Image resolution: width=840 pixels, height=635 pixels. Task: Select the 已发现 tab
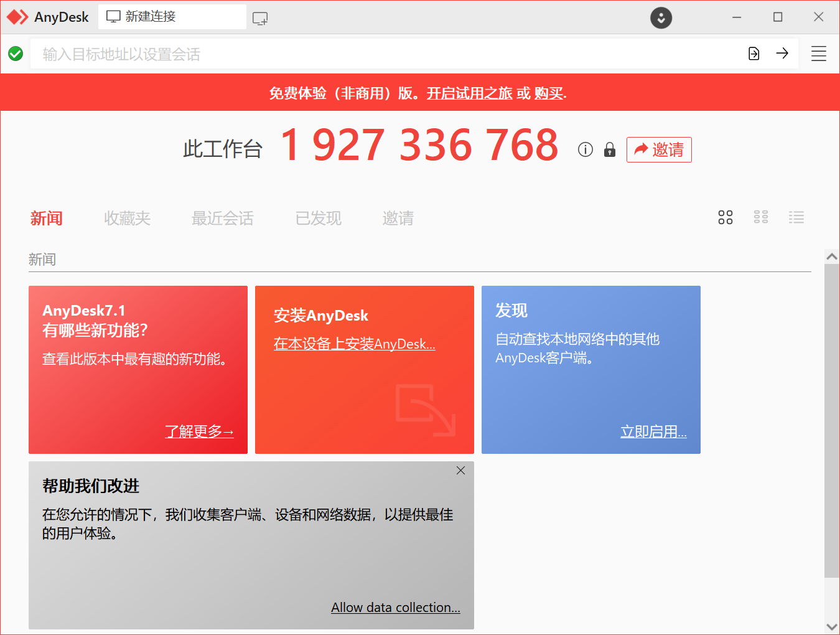[x=318, y=218]
